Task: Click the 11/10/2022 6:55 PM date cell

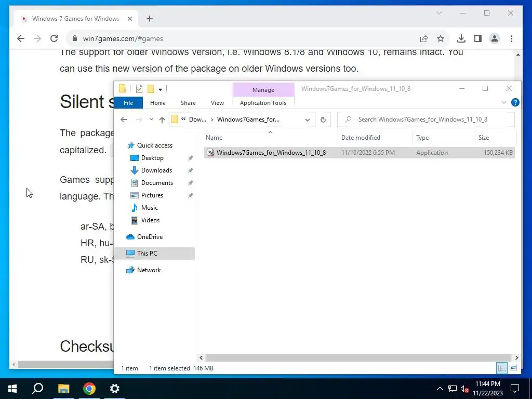Action: point(368,153)
